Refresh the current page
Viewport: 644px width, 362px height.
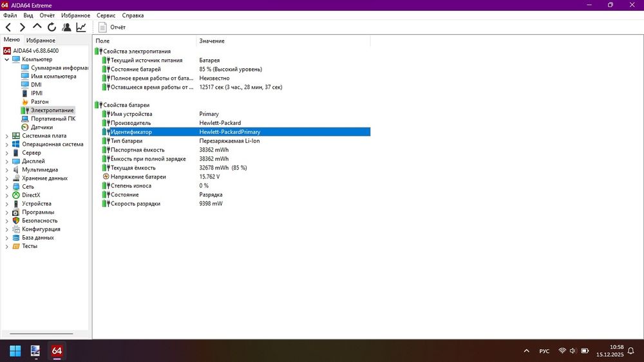tap(52, 27)
